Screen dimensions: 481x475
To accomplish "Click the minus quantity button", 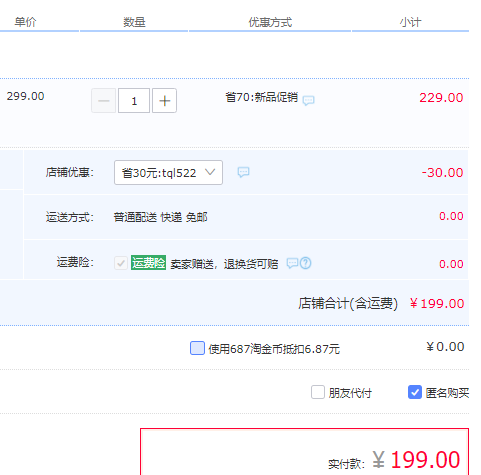I will pos(104,101).
